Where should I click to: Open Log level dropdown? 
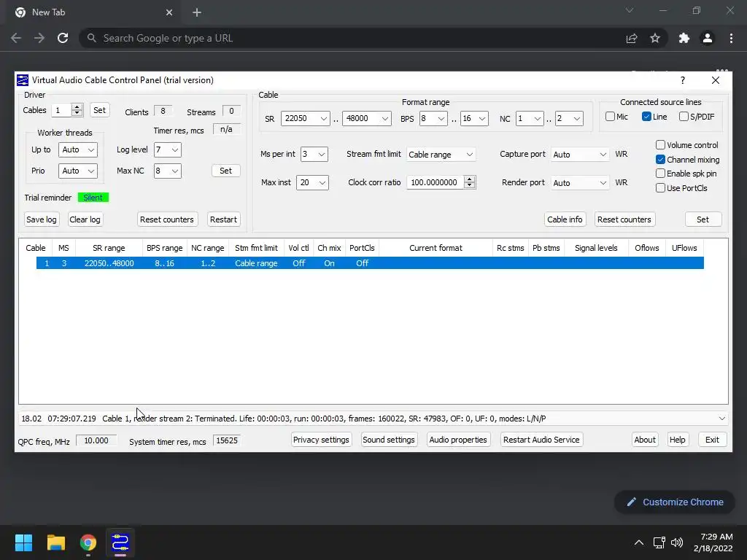click(x=167, y=149)
